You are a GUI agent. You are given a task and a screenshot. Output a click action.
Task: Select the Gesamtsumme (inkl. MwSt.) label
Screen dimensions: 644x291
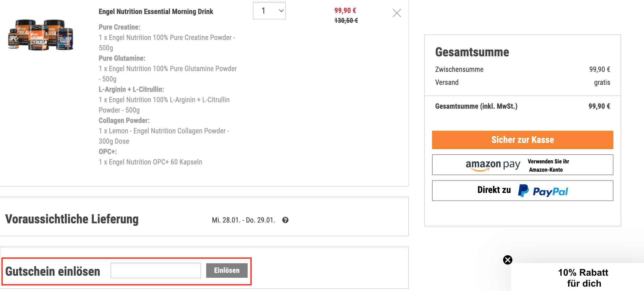[476, 106]
